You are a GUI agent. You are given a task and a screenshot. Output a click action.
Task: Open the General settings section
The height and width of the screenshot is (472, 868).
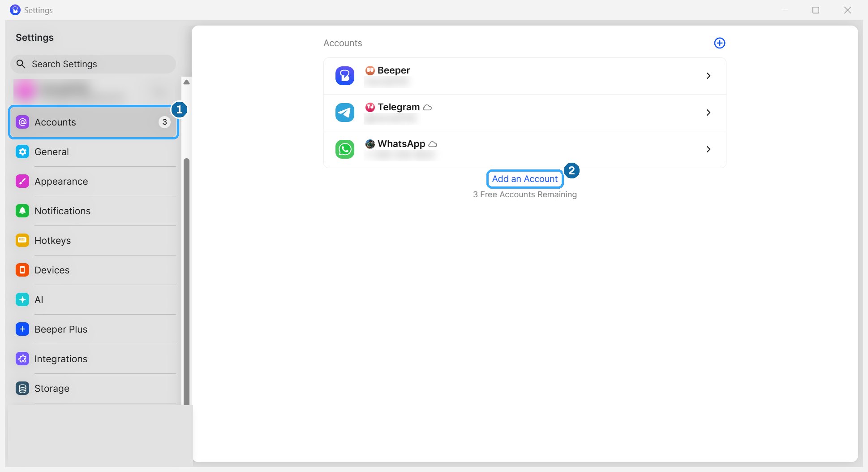tap(94, 152)
